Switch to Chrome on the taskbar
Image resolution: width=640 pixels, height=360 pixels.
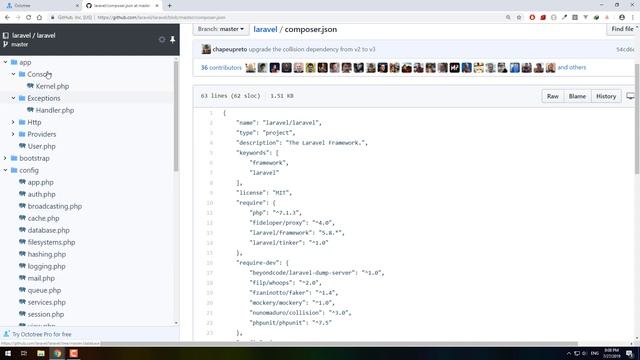pyautogui.click(x=57, y=353)
